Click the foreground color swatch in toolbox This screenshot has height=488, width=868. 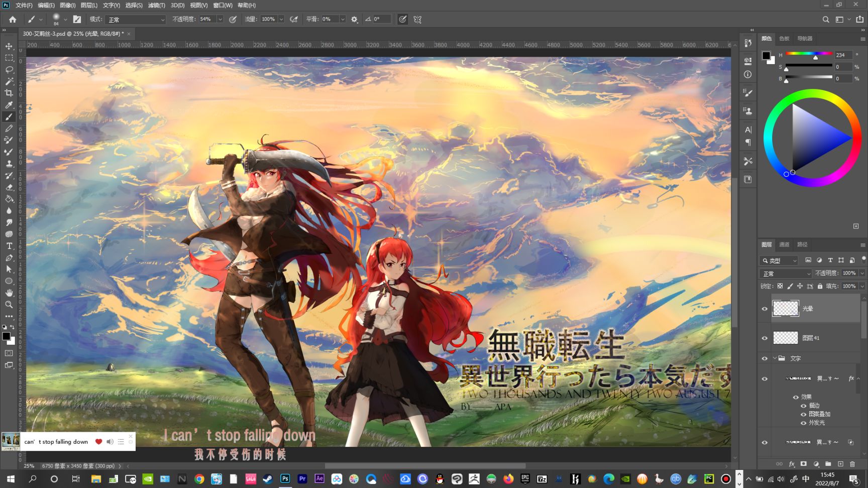click(6, 337)
